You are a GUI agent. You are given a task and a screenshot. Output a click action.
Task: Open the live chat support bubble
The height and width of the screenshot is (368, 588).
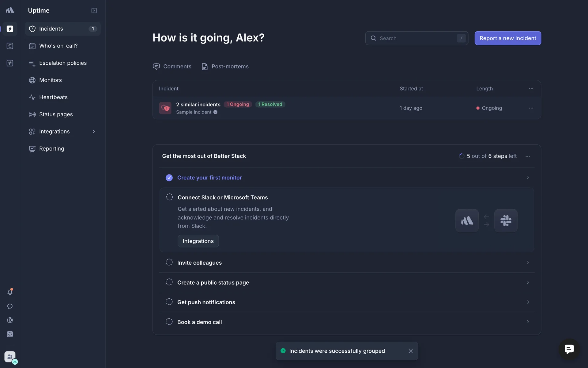click(x=569, y=349)
